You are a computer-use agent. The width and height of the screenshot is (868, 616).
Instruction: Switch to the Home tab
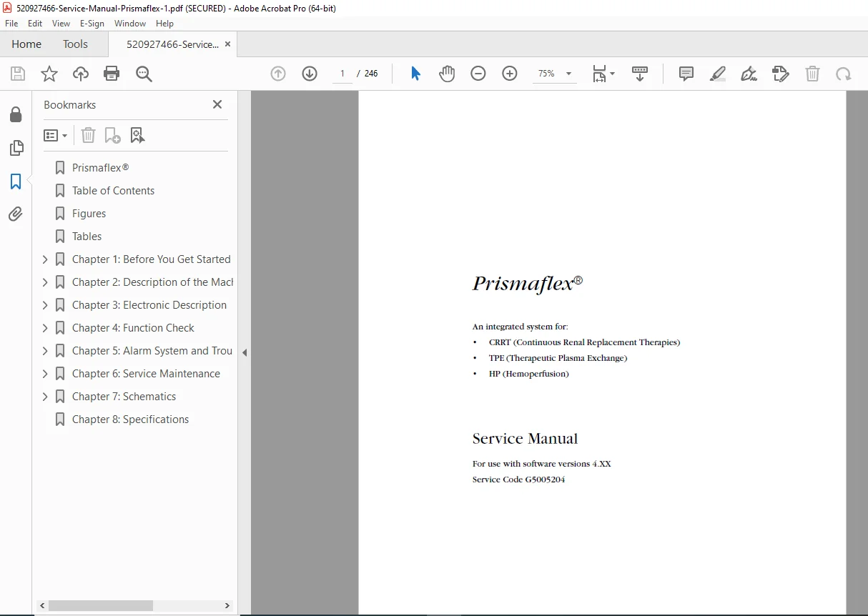[26, 44]
